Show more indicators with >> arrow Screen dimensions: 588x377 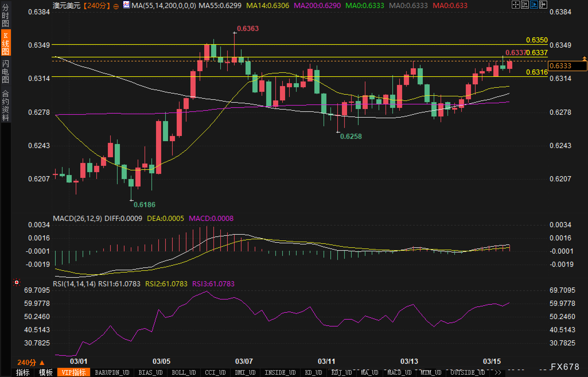click(x=498, y=372)
